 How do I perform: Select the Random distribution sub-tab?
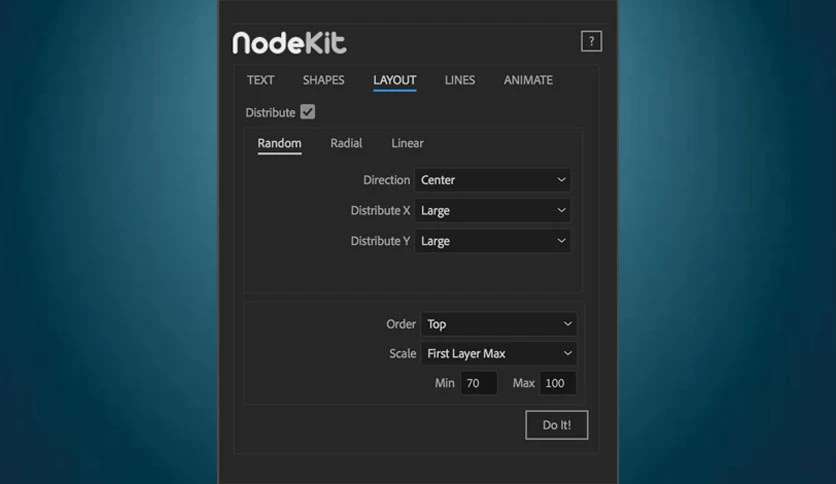click(279, 143)
